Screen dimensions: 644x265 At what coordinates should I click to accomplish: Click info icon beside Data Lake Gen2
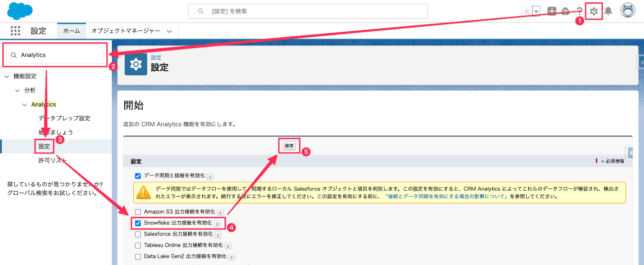coord(232,257)
